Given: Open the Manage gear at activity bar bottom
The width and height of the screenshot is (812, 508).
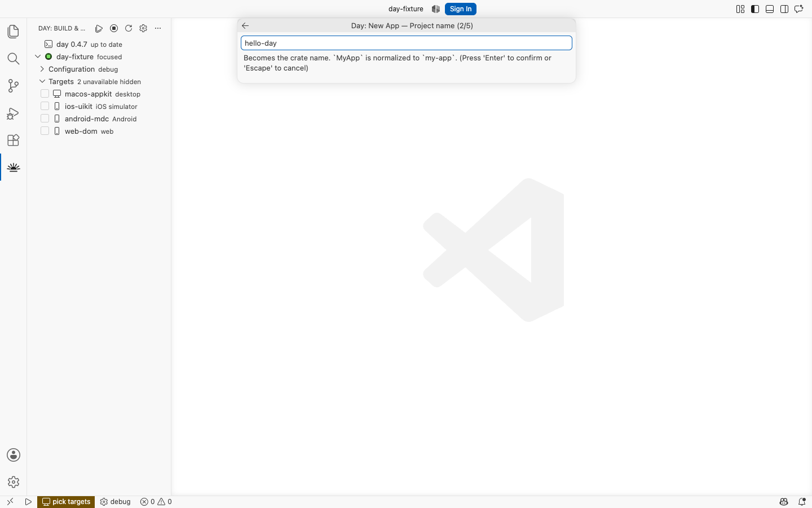Looking at the screenshot, I should (x=14, y=482).
